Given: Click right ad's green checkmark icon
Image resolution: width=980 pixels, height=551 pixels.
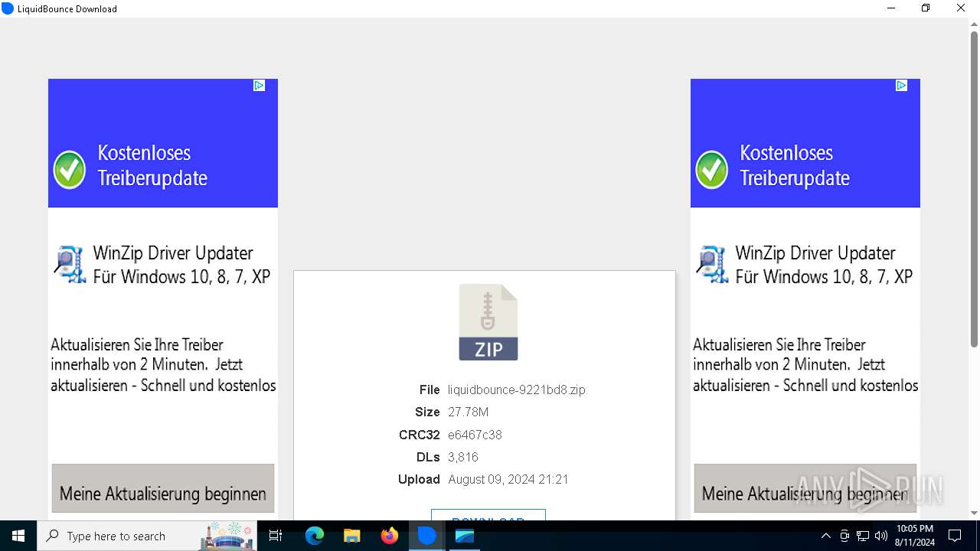Looking at the screenshot, I should (x=712, y=170).
